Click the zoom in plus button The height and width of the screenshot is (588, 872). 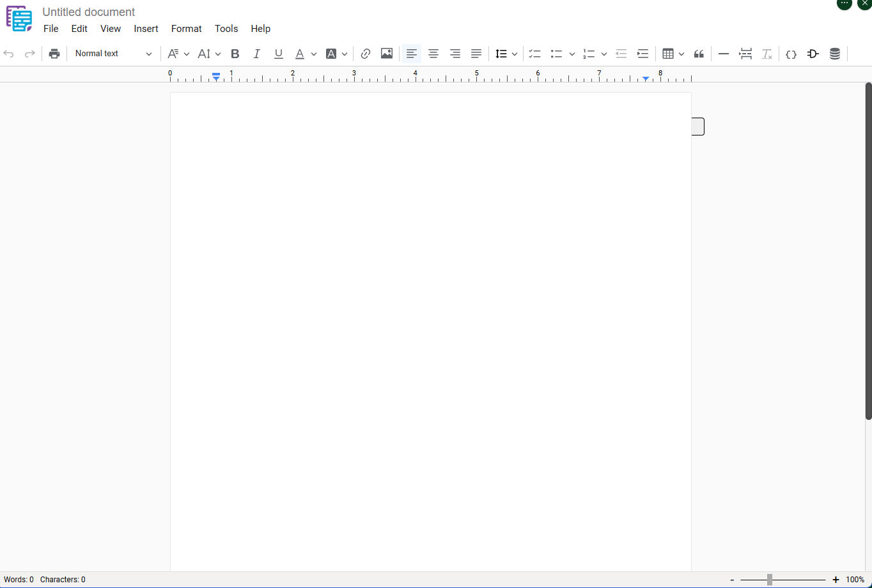point(836,580)
